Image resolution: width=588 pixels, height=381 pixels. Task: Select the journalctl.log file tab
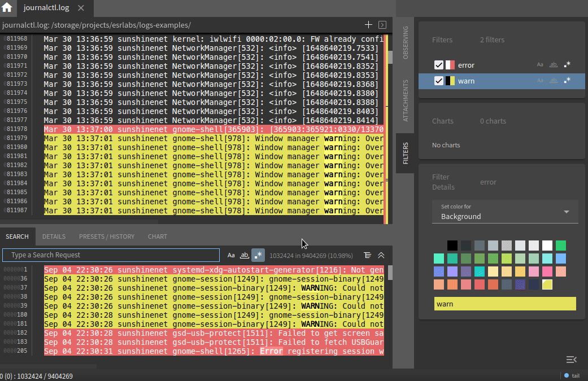tap(46, 8)
